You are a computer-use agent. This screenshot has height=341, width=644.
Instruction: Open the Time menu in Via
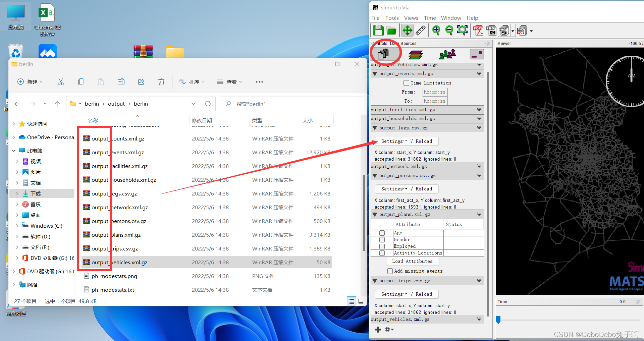(430, 18)
